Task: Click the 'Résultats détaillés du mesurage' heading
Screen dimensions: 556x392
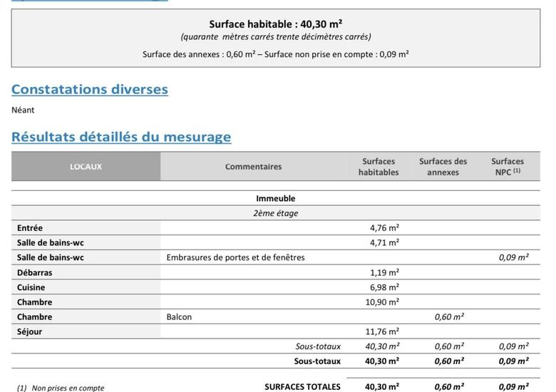Action: pos(121,137)
